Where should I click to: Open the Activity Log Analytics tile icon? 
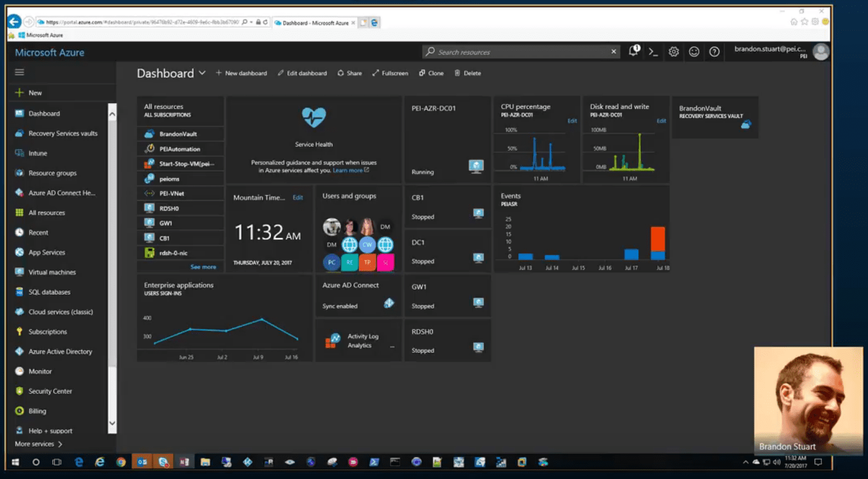coord(332,341)
